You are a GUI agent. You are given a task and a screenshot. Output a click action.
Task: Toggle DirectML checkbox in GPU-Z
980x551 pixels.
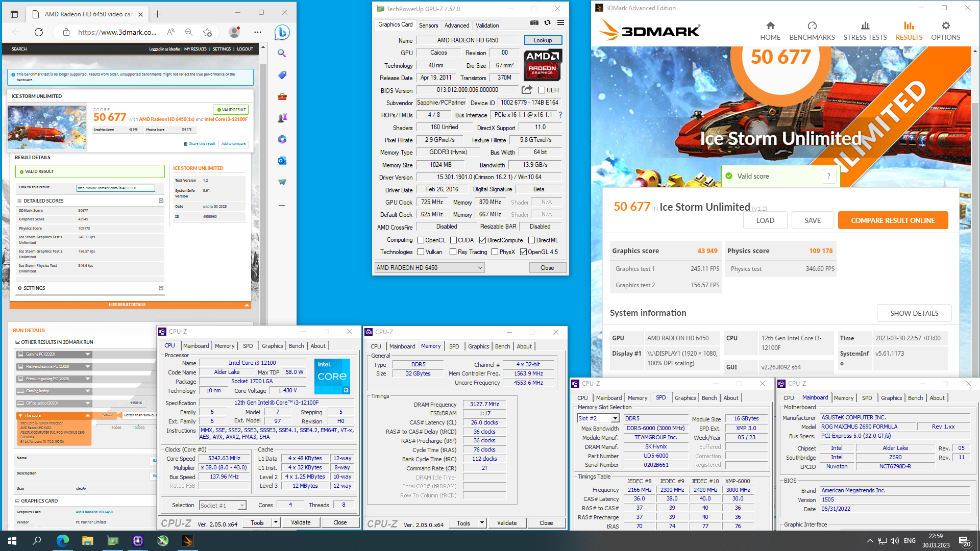[x=531, y=240]
